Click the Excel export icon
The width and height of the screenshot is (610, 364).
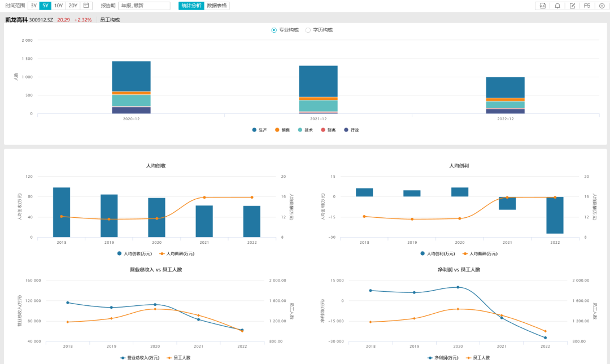tap(542, 6)
